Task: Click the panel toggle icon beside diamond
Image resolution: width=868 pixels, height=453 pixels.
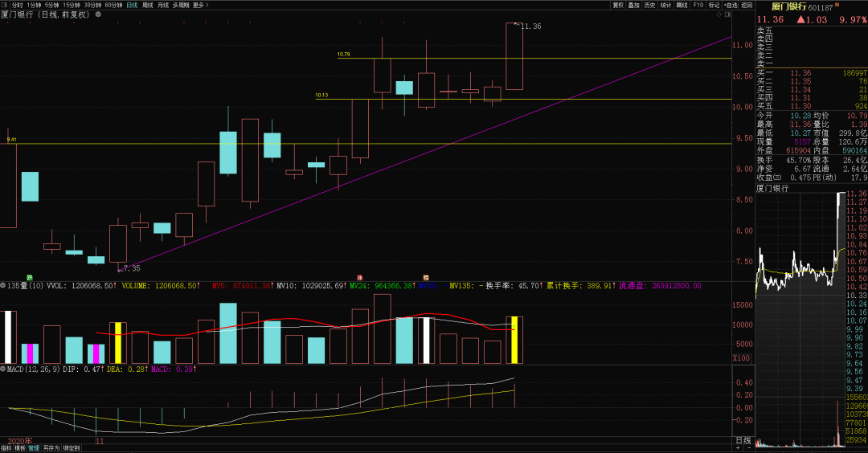Action: click(727, 14)
